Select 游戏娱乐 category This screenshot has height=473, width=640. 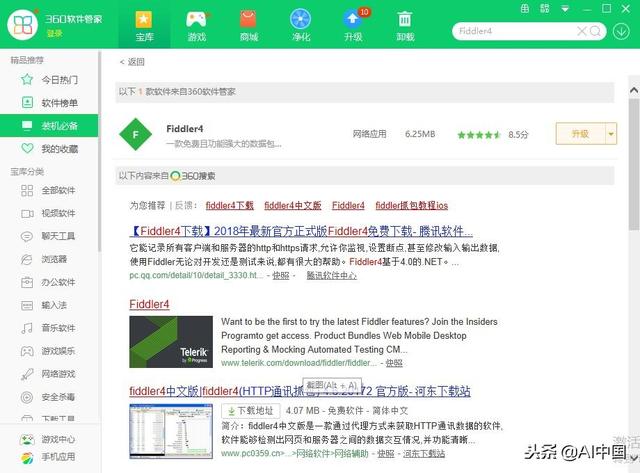[49, 351]
